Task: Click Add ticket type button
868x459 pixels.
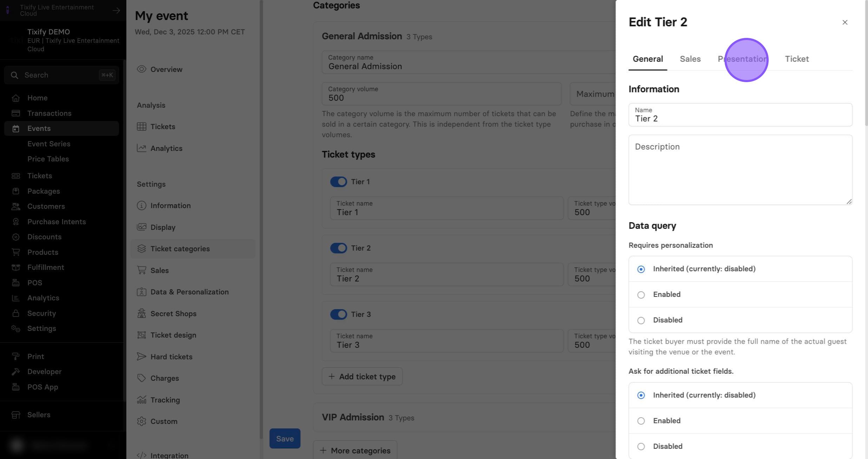Action: [x=362, y=377]
